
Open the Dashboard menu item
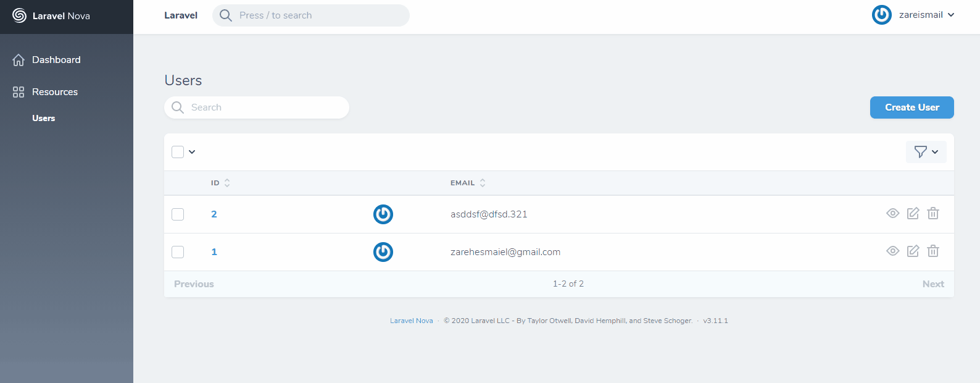pyautogui.click(x=56, y=60)
